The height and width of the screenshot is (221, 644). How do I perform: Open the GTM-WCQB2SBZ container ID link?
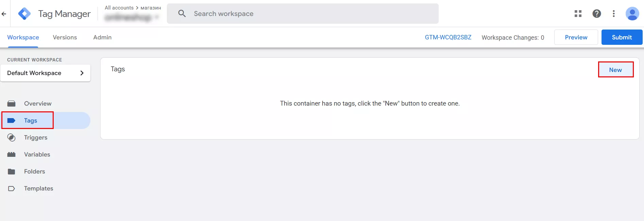click(x=448, y=37)
